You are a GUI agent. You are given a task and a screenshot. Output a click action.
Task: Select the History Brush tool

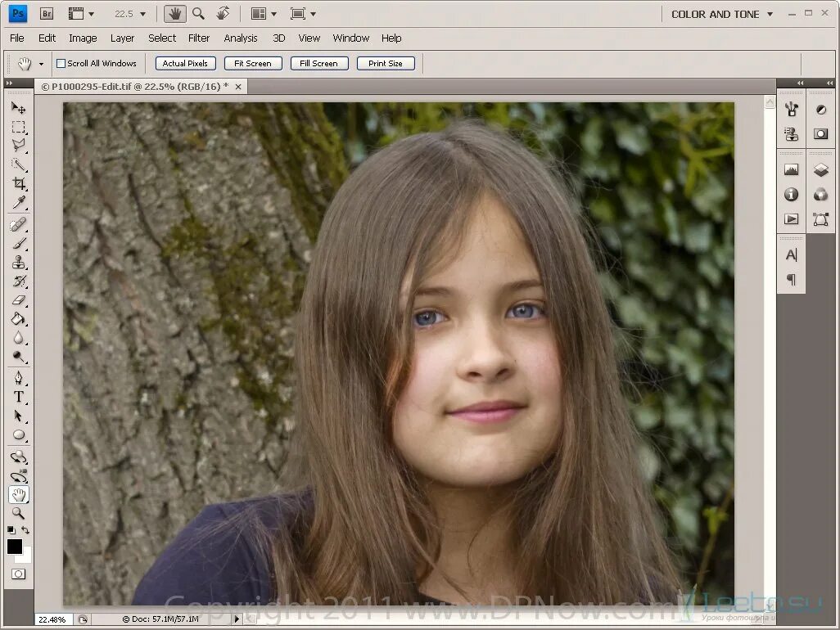pos(19,281)
